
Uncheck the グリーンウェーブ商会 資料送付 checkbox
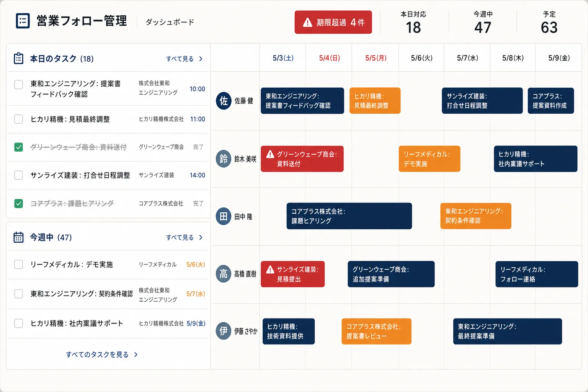tap(18, 147)
